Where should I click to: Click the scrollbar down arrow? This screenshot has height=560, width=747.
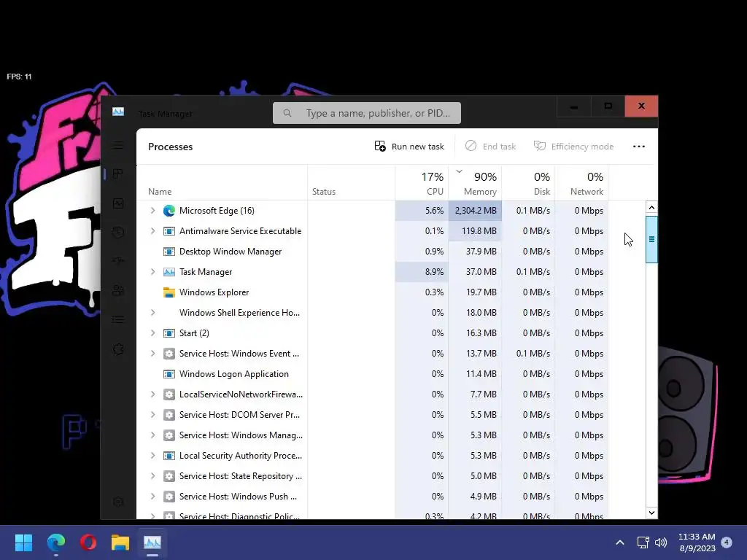651,513
